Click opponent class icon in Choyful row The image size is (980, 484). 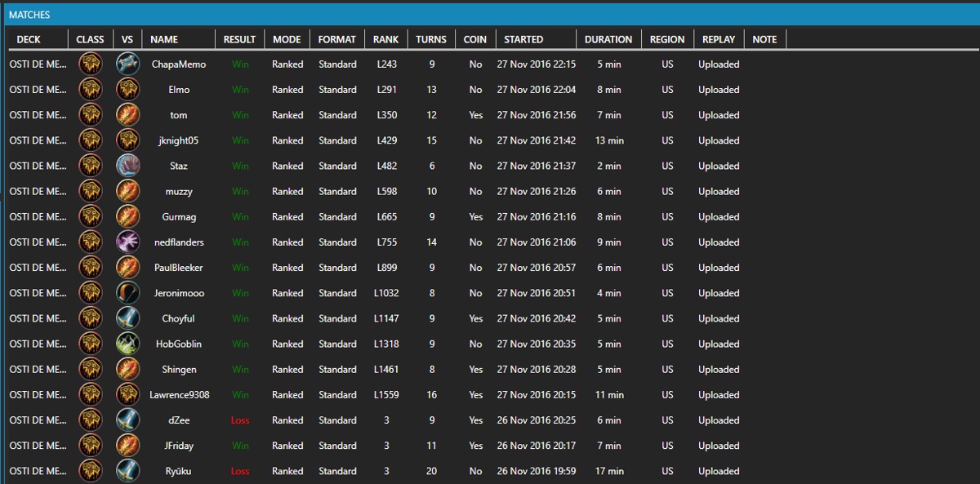[128, 318]
